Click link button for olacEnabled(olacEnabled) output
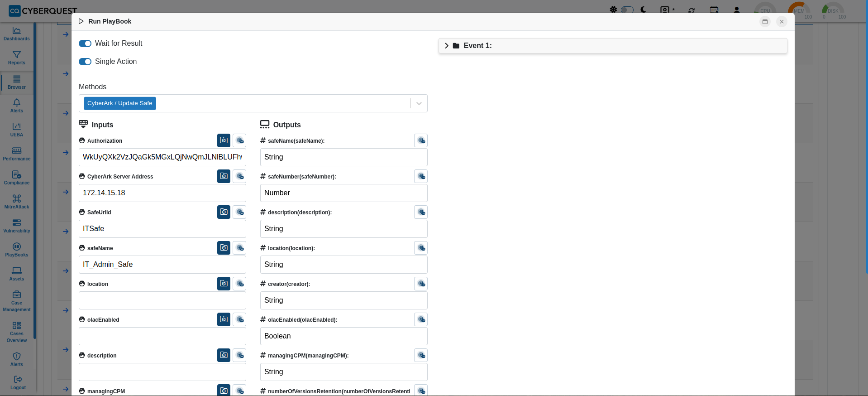 click(x=421, y=319)
